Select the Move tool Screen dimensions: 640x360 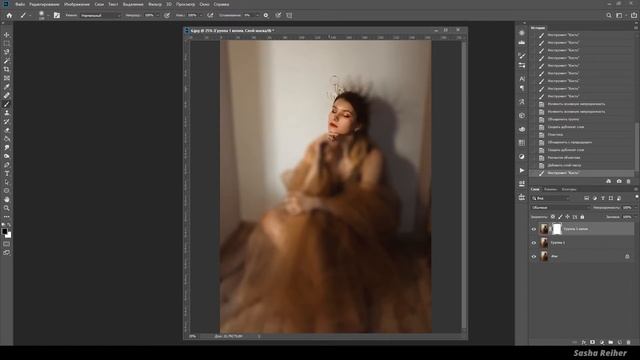click(7, 35)
